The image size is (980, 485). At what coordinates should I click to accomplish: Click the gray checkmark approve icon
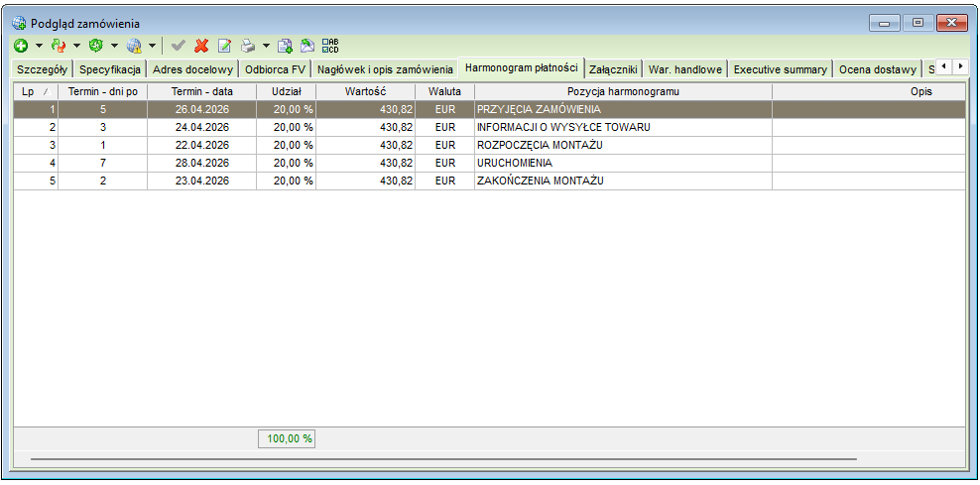click(179, 46)
